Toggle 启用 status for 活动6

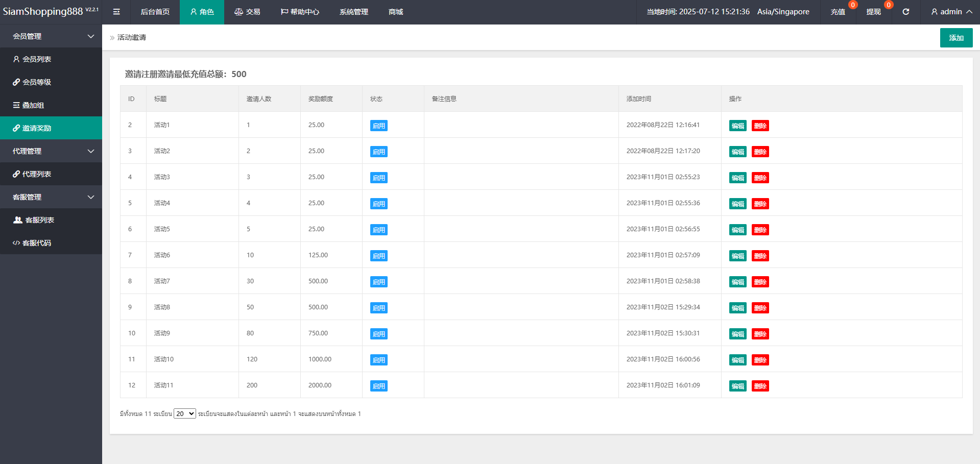378,256
